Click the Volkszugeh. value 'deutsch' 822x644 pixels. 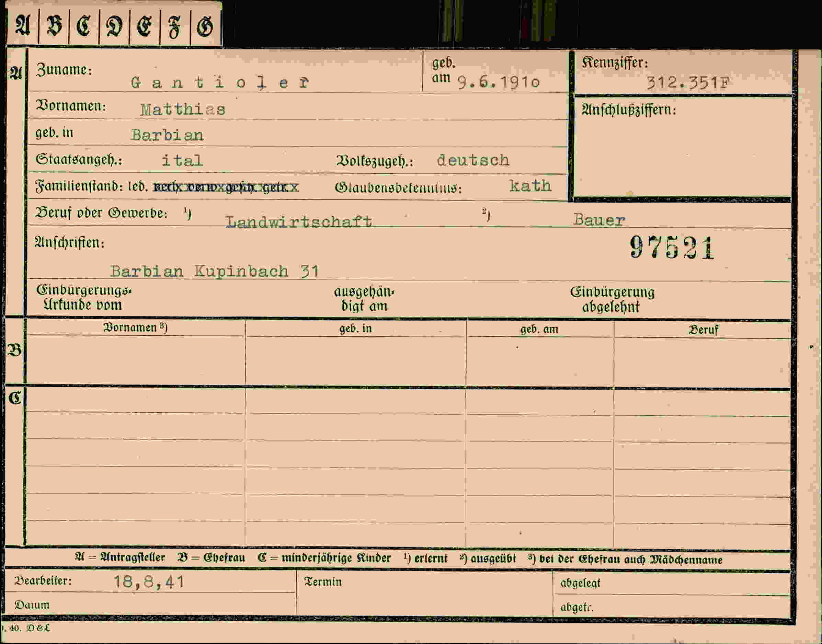pyautogui.click(x=473, y=160)
